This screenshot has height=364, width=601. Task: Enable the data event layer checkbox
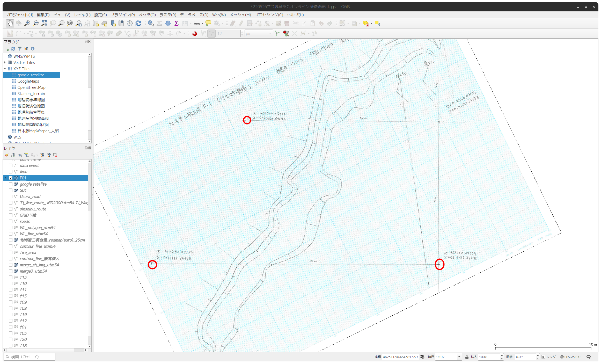pyautogui.click(x=11, y=165)
